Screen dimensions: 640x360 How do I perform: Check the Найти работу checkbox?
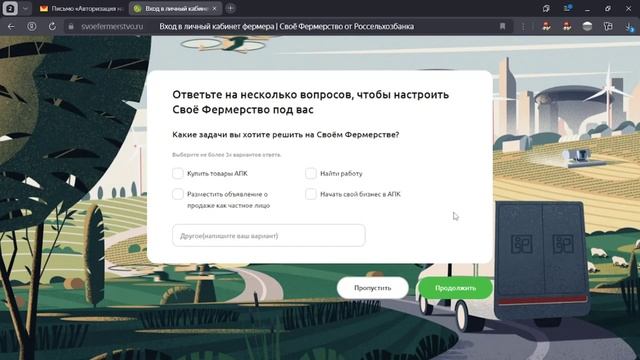(311, 173)
